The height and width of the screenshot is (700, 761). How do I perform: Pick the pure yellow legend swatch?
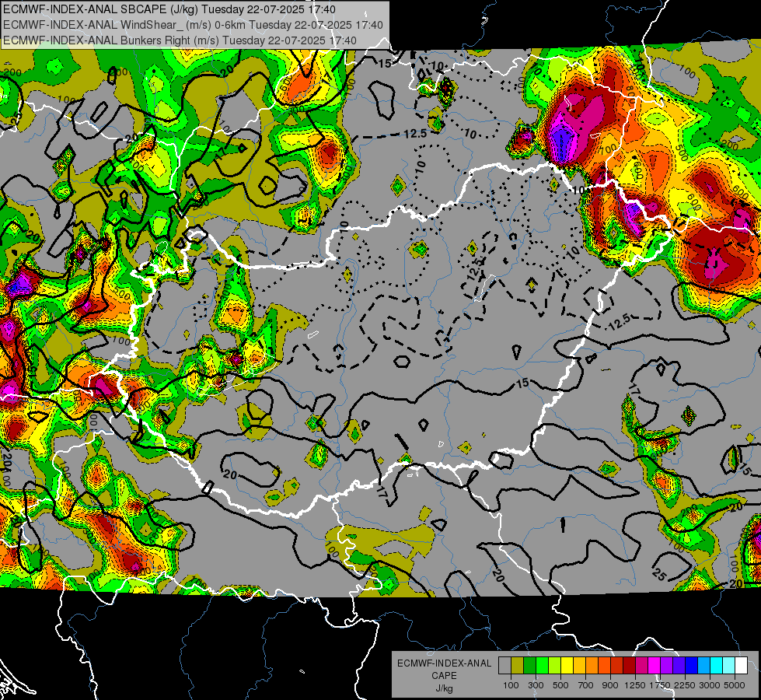coord(567,665)
